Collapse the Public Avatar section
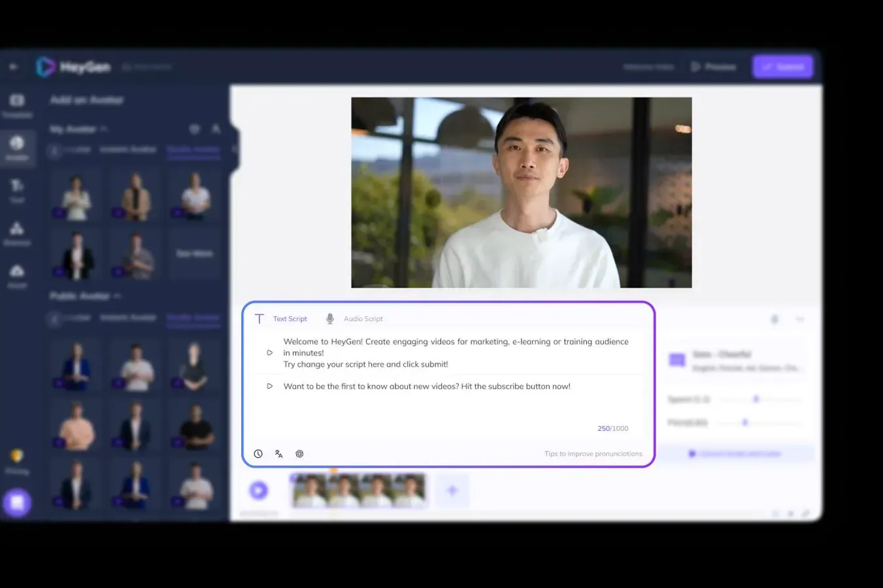This screenshot has height=588, width=883. point(117,296)
